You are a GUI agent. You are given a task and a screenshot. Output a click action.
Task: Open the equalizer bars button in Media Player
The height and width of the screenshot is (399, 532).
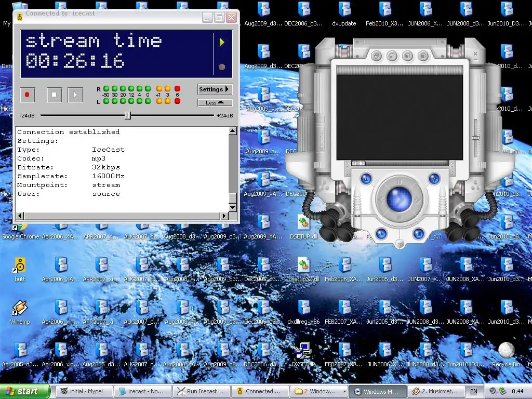pos(381,233)
